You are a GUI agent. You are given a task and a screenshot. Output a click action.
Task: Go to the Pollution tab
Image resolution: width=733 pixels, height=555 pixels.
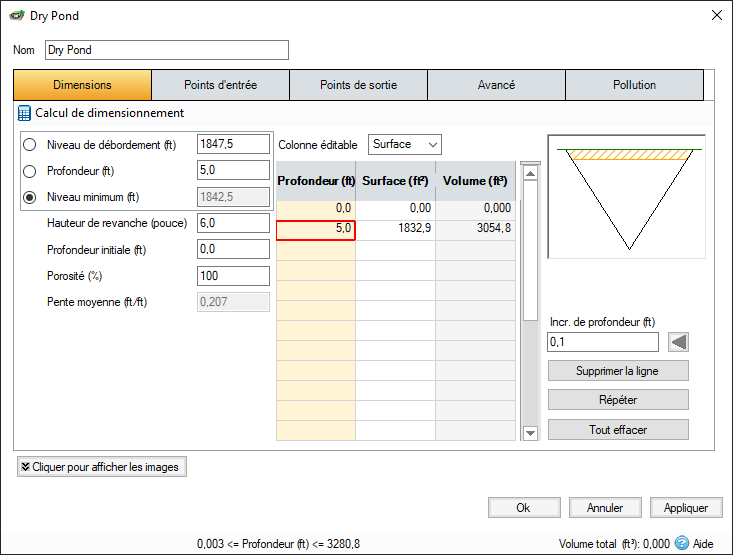point(634,85)
